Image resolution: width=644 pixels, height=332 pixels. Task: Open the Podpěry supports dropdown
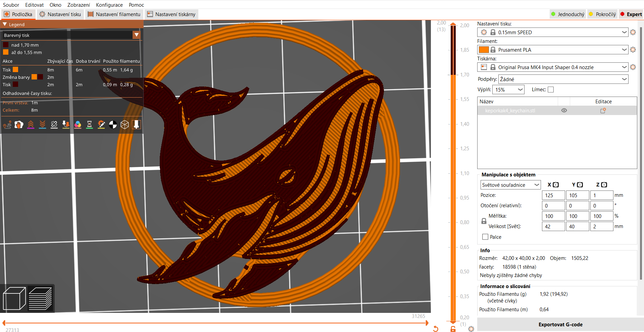tap(563, 79)
